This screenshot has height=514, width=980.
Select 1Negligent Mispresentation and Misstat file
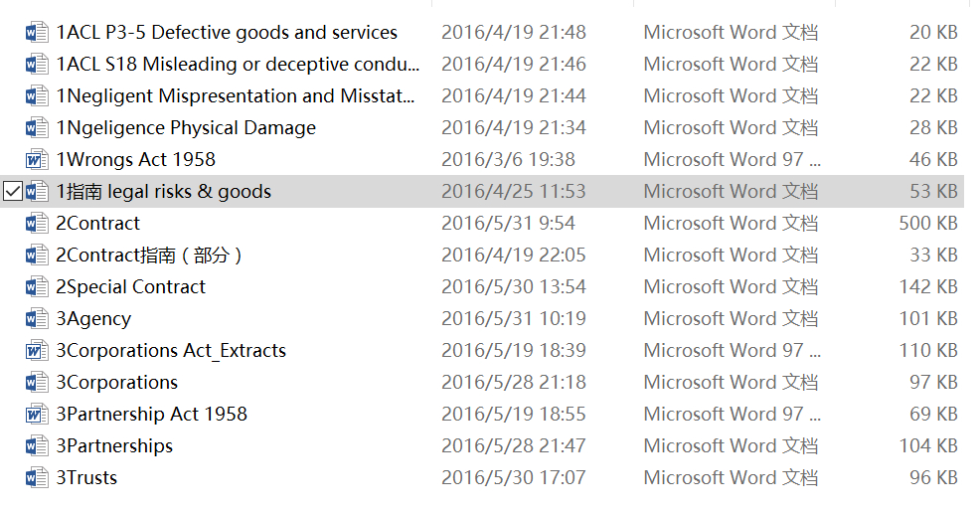tap(236, 96)
